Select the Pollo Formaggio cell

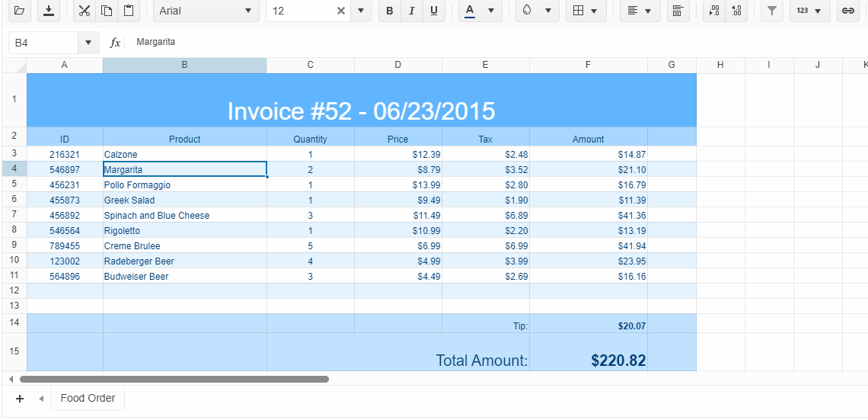click(x=185, y=184)
